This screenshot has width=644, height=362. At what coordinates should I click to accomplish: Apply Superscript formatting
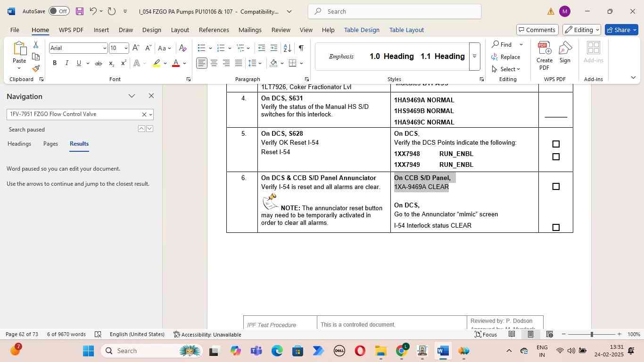[124, 63]
